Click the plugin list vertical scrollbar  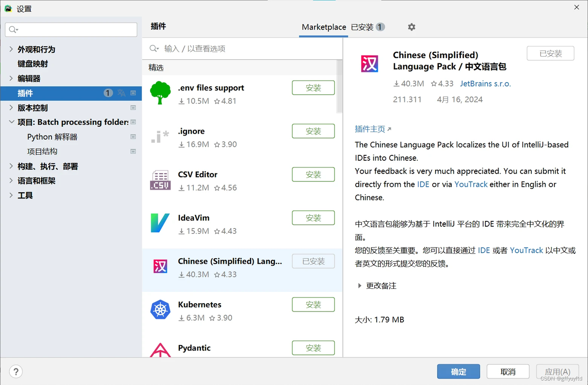coord(339,87)
